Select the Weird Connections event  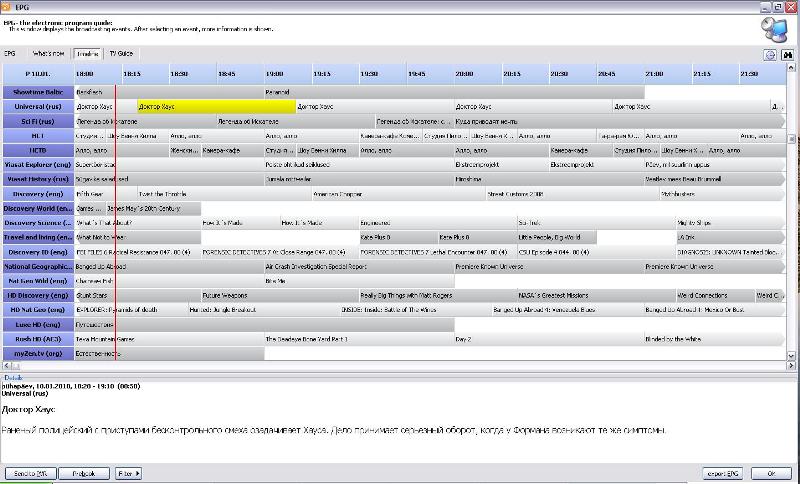point(715,295)
